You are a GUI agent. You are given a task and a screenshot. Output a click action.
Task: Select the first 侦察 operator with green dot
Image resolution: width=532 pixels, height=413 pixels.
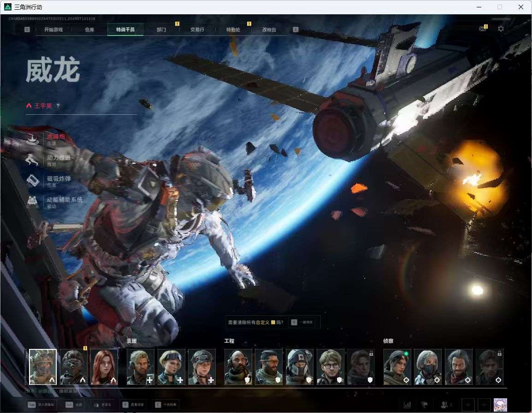tap(397, 367)
